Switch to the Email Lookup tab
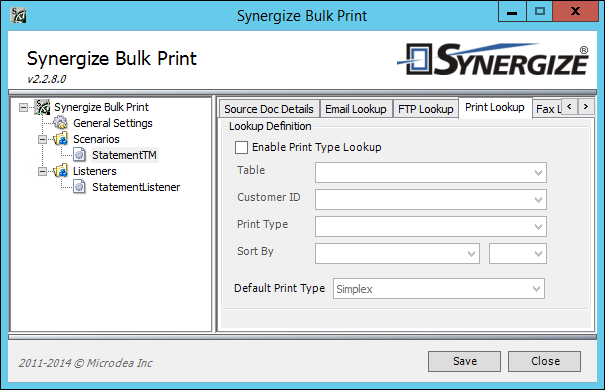The height and width of the screenshot is (390, 605). tap(356, 109)
